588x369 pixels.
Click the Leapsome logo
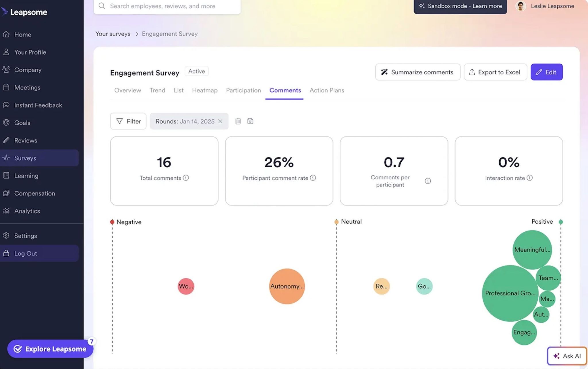(x=24, y=12)
